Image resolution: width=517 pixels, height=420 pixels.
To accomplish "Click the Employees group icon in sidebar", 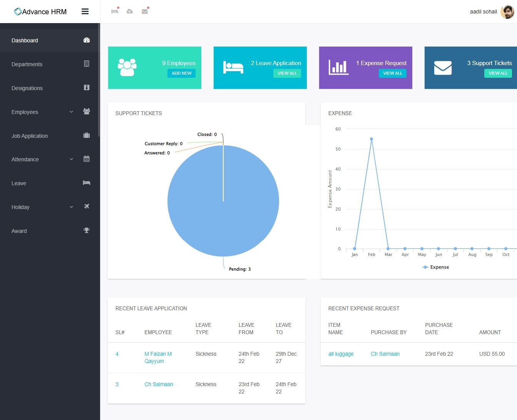I will (87, 111).
